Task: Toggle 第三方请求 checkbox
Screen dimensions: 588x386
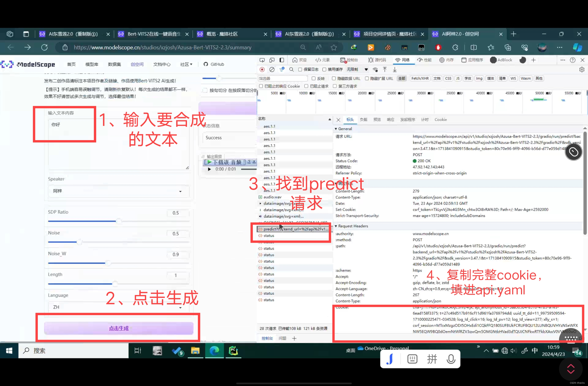Action: tap(335, 86)
